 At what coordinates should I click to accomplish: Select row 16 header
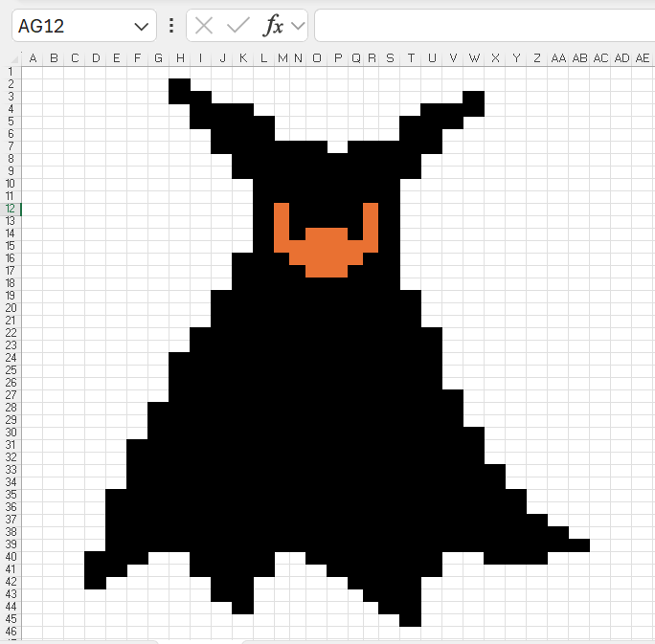(11, 258)
